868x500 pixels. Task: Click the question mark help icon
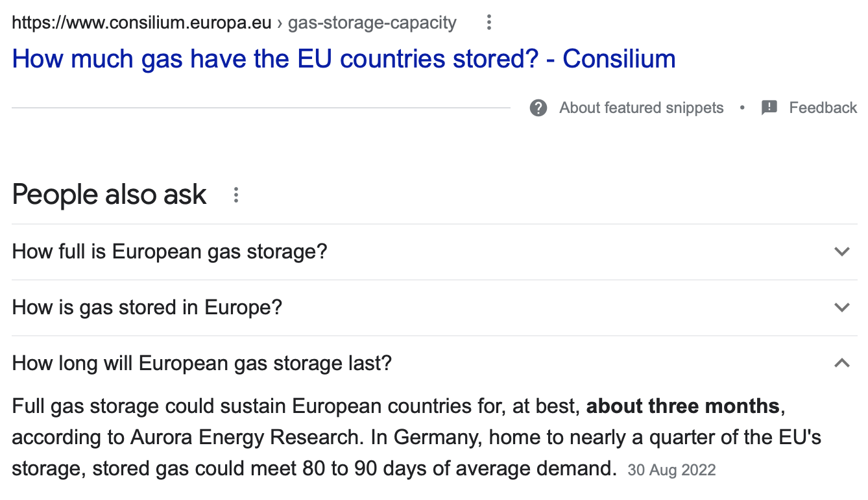[538, 108]
